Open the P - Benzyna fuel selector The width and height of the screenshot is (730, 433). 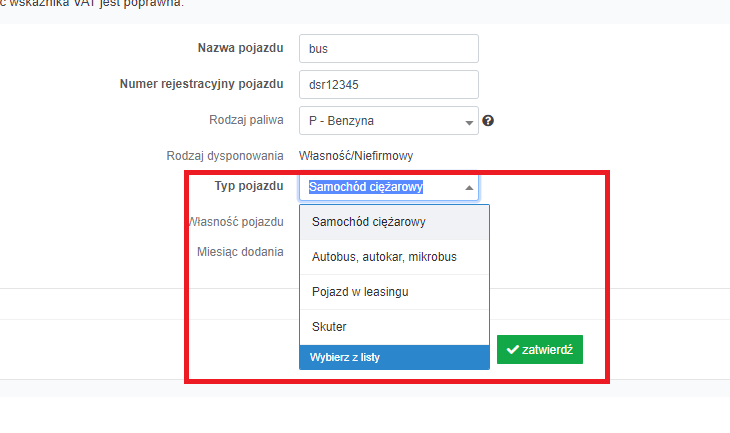(x=389, y=121)
